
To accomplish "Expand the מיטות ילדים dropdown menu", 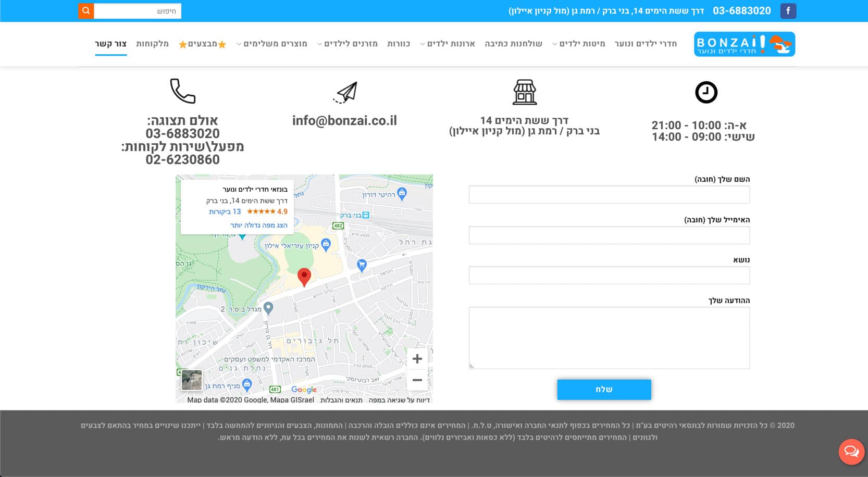I will [578, 44].
